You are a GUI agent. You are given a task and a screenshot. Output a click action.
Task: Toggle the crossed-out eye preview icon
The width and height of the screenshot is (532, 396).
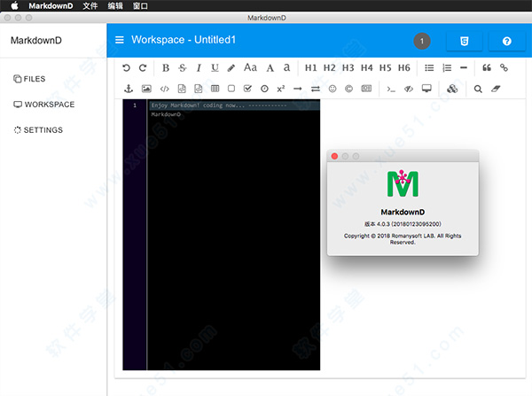coord(409,89)
